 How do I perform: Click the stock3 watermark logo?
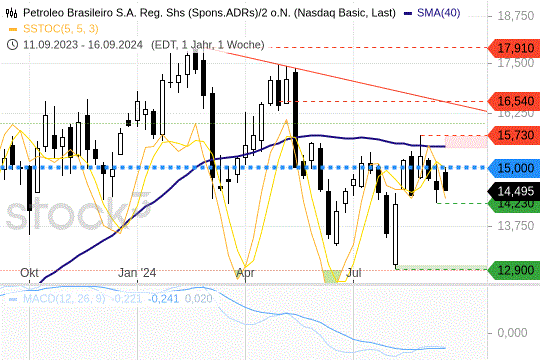78,212
